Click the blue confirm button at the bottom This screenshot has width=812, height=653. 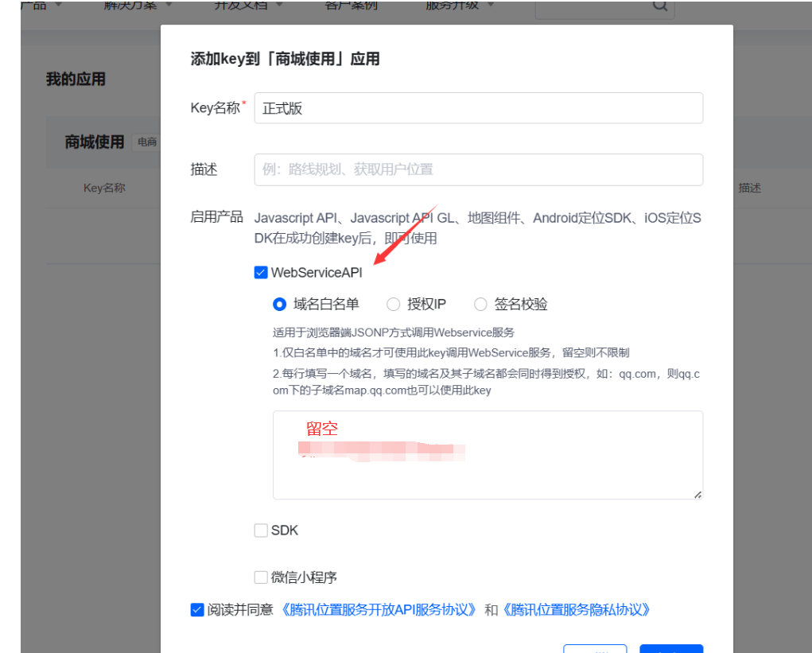pyautogui.click(x=670, y=648)
